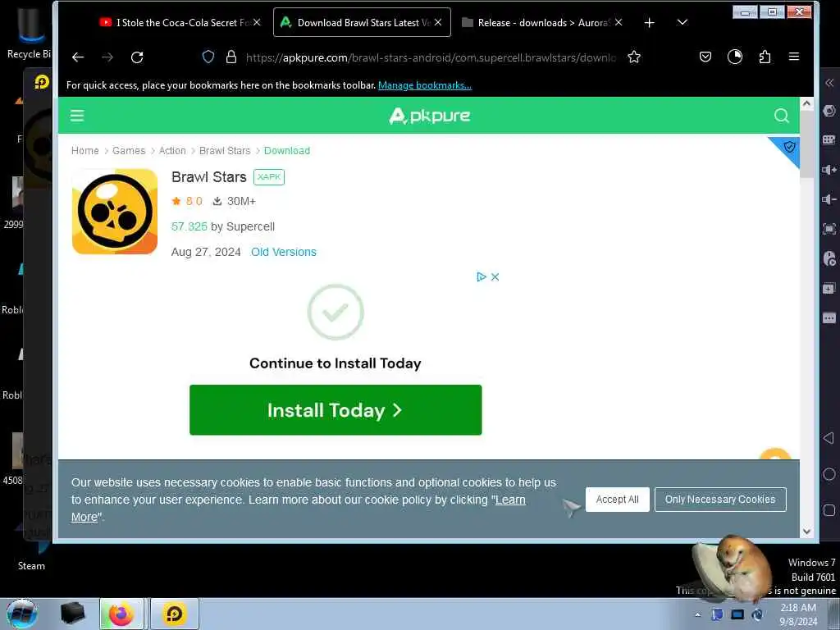Click the green Install Today button
This screenshot has width=840, height=630.
point(336,410)
